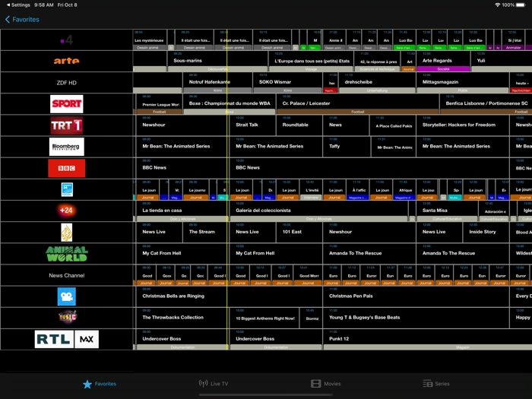Open Christmas Pen Pals program
Viewport: 532px width, 399px height.
pyautogui.click(x=416, y=296)
